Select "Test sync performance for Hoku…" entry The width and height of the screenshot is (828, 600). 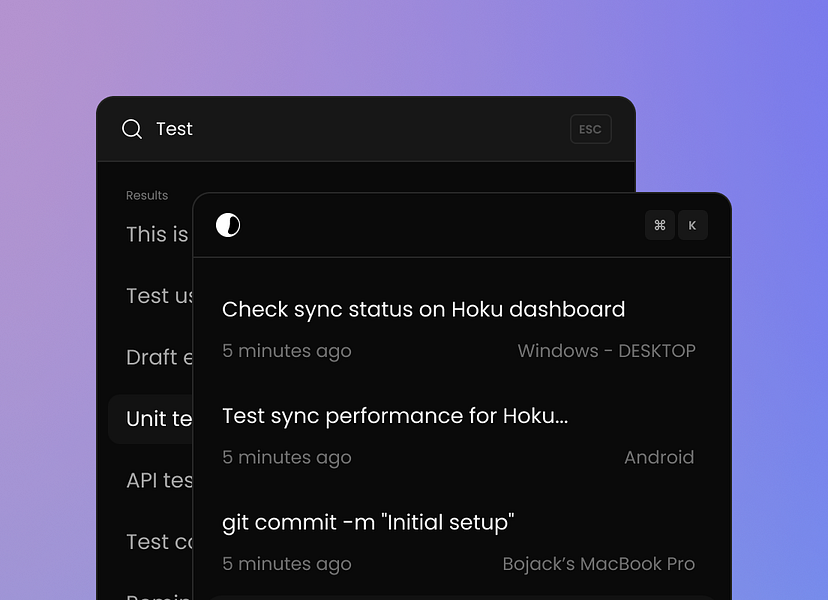click(395, 416)
